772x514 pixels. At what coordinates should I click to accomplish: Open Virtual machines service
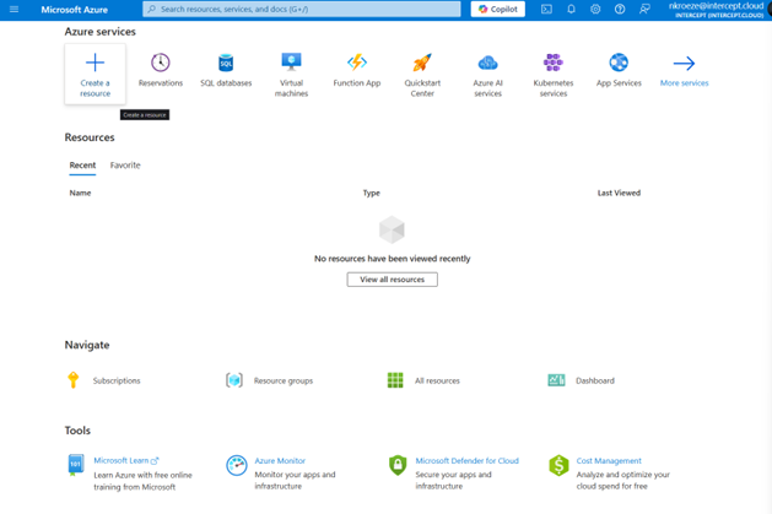click(x=291, y=74)
